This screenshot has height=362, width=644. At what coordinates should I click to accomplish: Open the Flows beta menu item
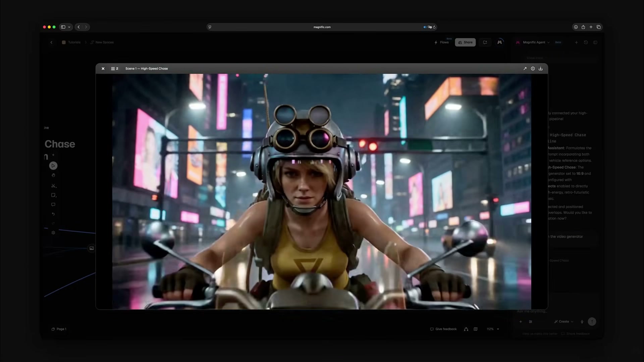pos(441,42)
